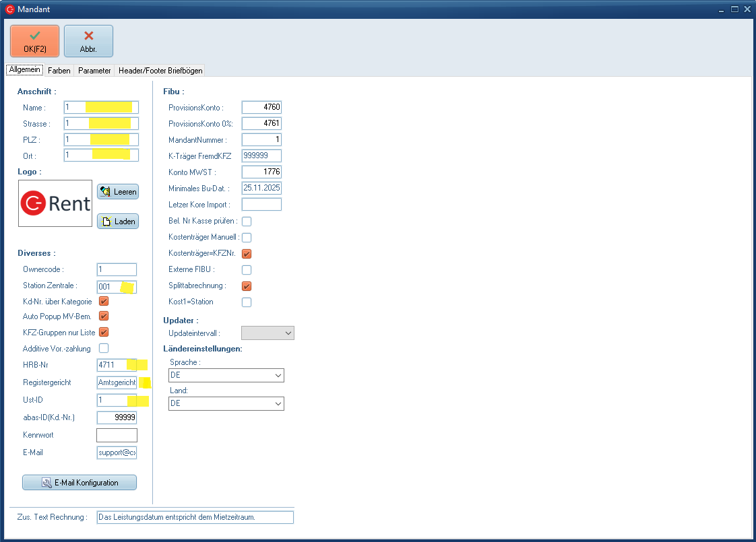Click the green checkmark OK(F2) button
Screen dimensions: 756x542
[x=34, y=41]
